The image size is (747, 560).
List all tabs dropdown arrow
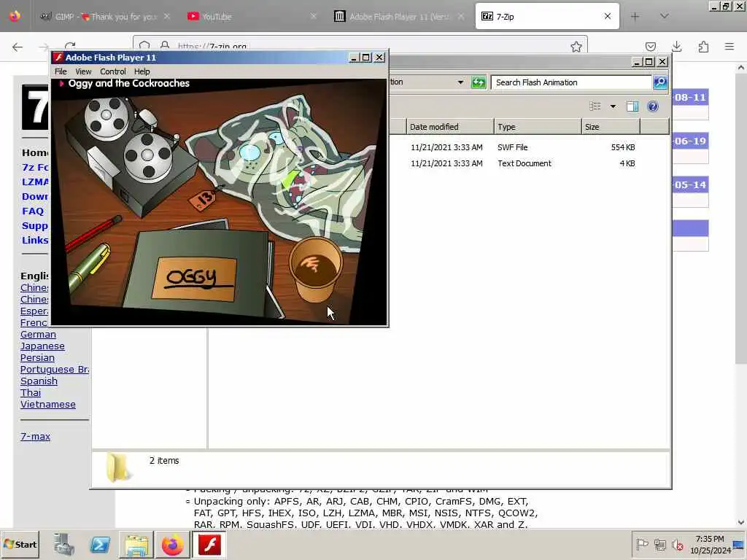point(664,16)
